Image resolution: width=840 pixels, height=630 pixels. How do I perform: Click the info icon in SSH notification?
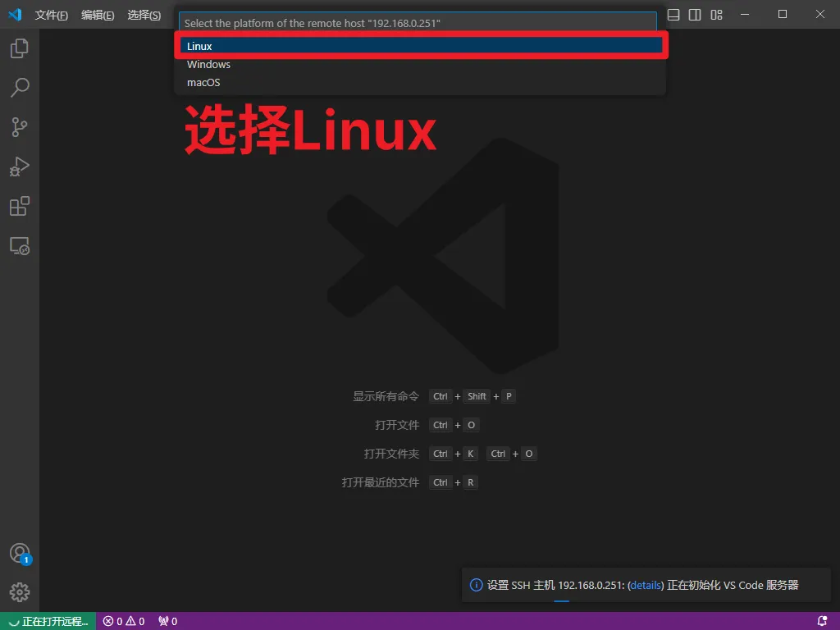point(476,584)
